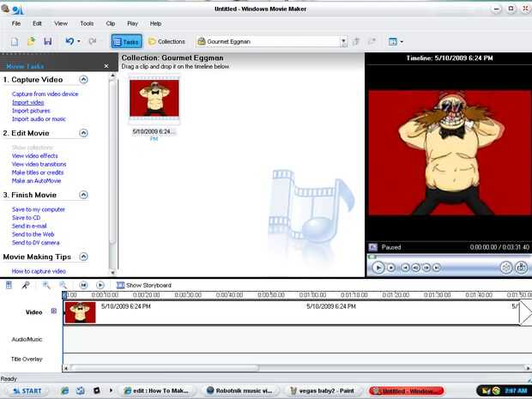Click the Previous Frame button

coord(415,268)
